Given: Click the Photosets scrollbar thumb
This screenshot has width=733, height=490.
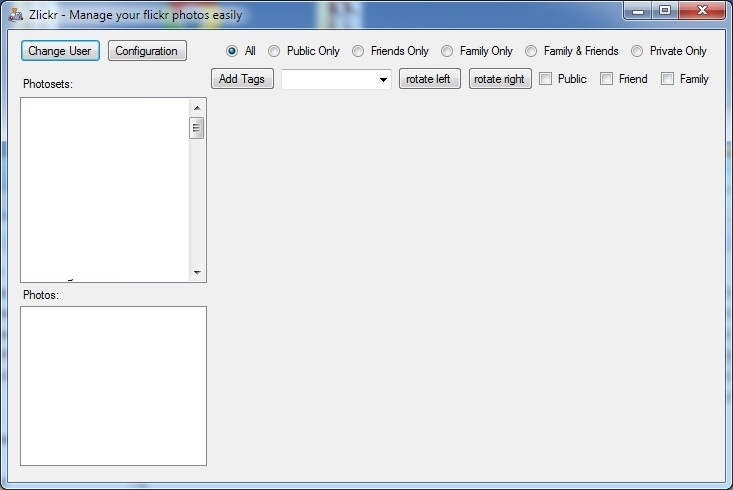Looking at the screenshot, I should click(197, 128).
